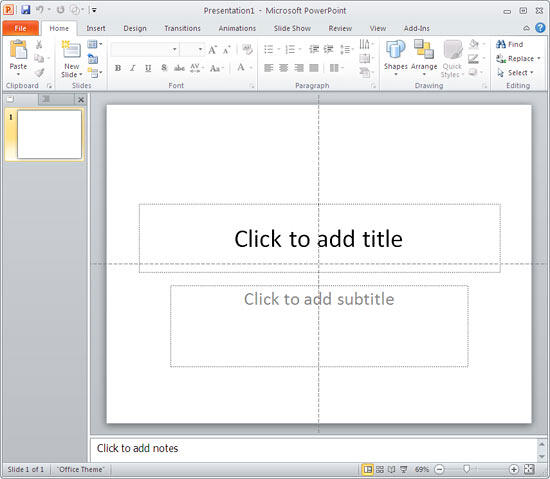Open the Change Case Aa dropdown
Screen dimensions: 550x479
(x=216, y=68)
